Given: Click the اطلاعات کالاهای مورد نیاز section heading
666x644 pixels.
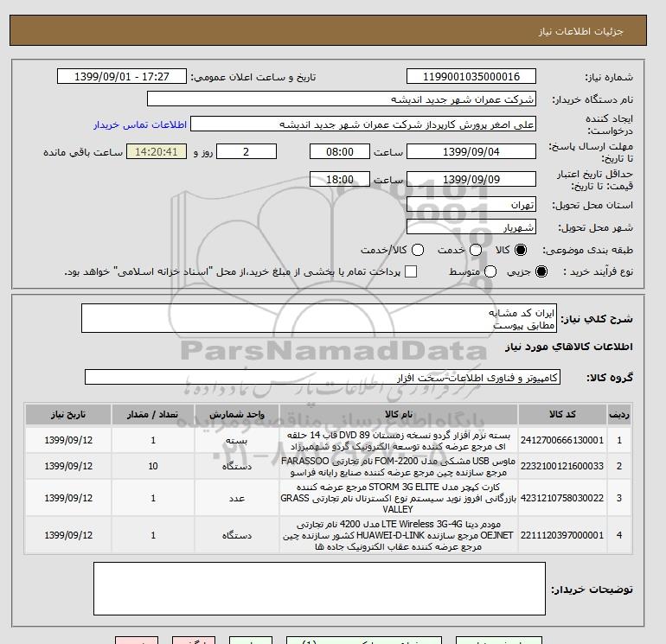Looking at the screenshot, I should [569, 347].
